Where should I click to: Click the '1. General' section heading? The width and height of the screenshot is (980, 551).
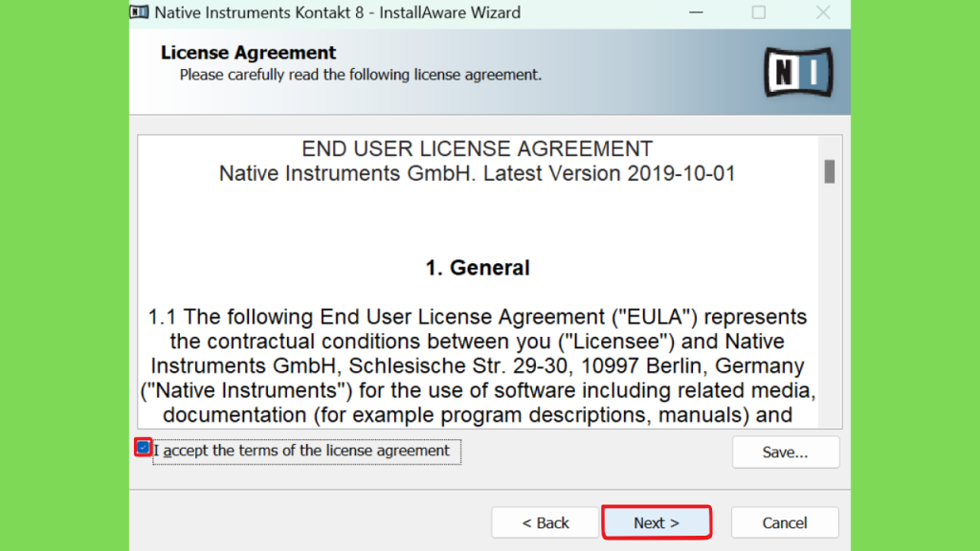point(478,268)
